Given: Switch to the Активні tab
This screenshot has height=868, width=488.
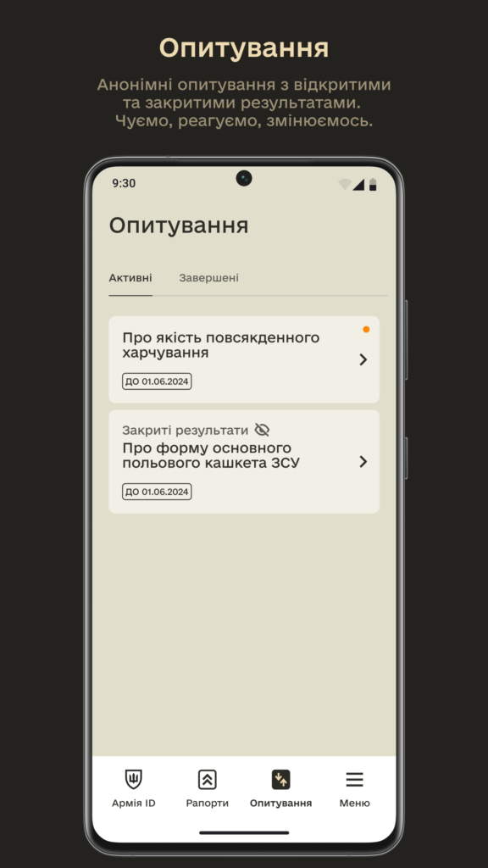Looking at the screenshot, I should click(x=130, y=278).
